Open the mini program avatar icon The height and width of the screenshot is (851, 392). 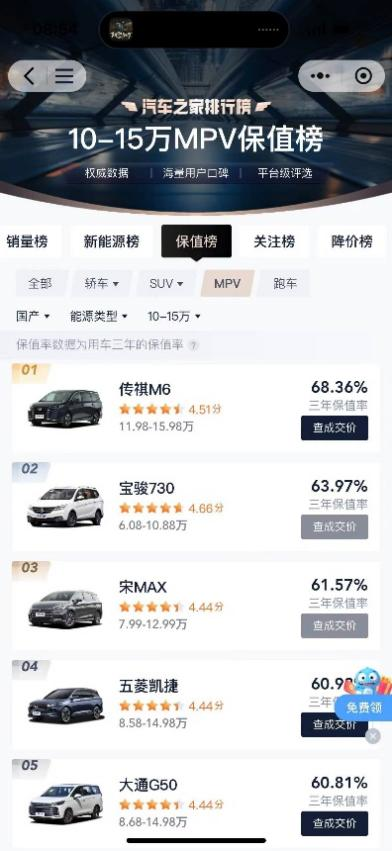pos(121,29)
